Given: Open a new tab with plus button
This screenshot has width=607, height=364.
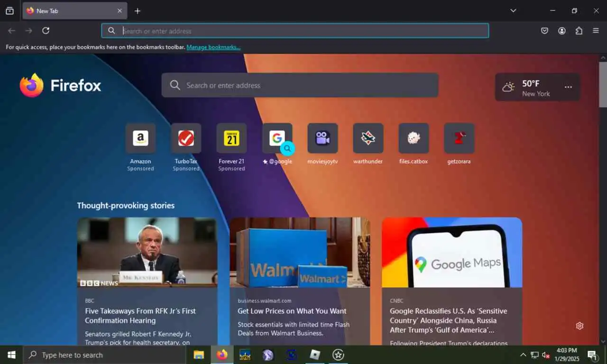Looking at the screenshot, I should tap(138, 11).
